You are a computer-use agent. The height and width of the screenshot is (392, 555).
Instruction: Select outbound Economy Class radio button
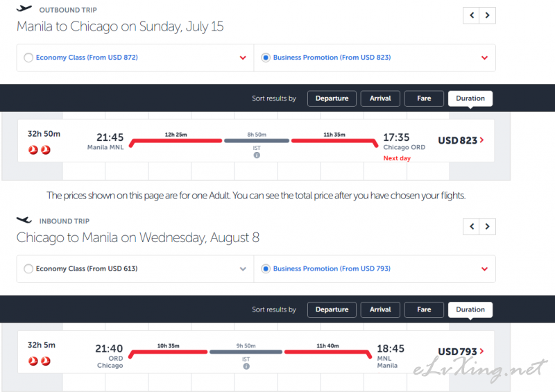point(28,58)
